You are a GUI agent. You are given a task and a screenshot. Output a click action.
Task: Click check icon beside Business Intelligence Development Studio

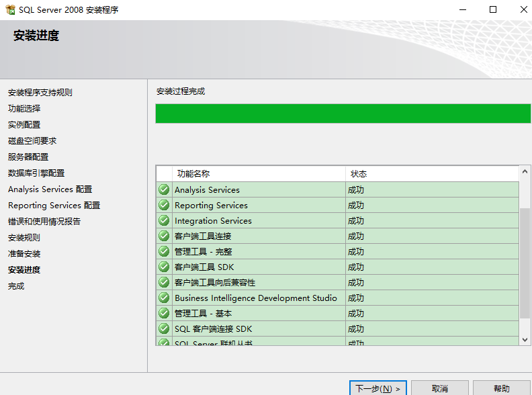pyautogui.click(x=164, y=298)
